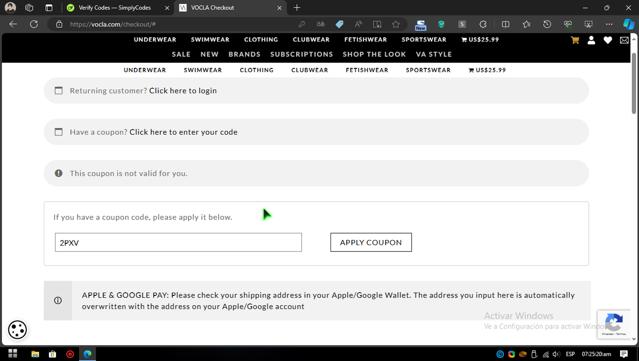Open the Settings and more ellipsis

[609, 24]
